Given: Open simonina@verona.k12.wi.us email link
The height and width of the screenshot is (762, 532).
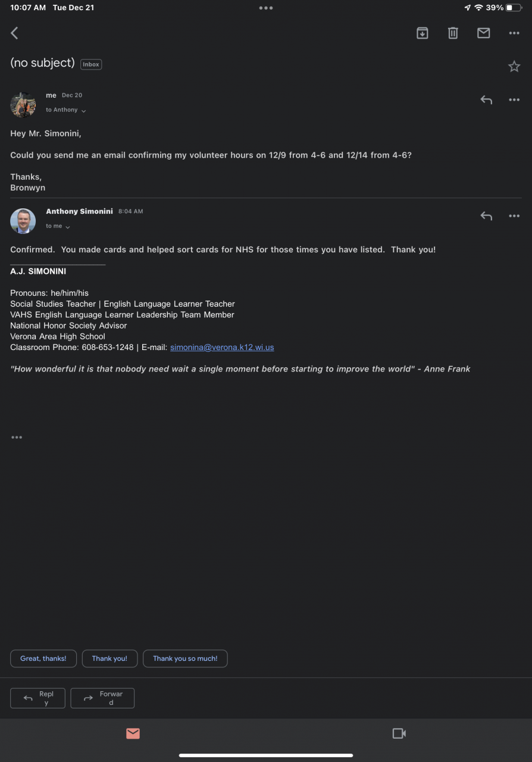Looking at the screenshot, I should (222, 347).
